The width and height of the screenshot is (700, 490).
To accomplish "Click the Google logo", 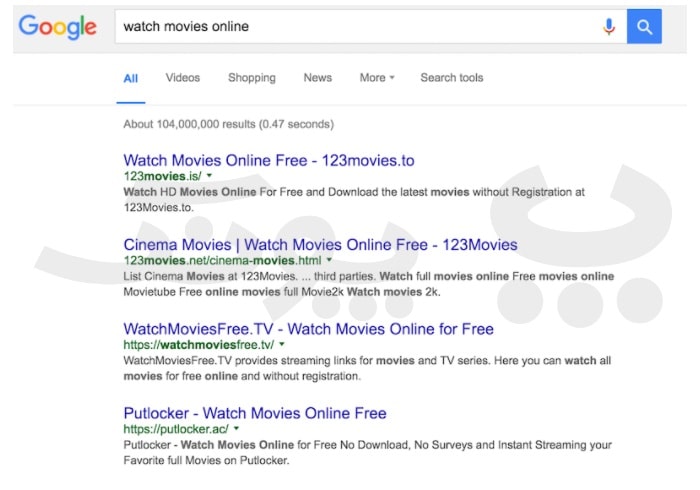I will point(57,27).
